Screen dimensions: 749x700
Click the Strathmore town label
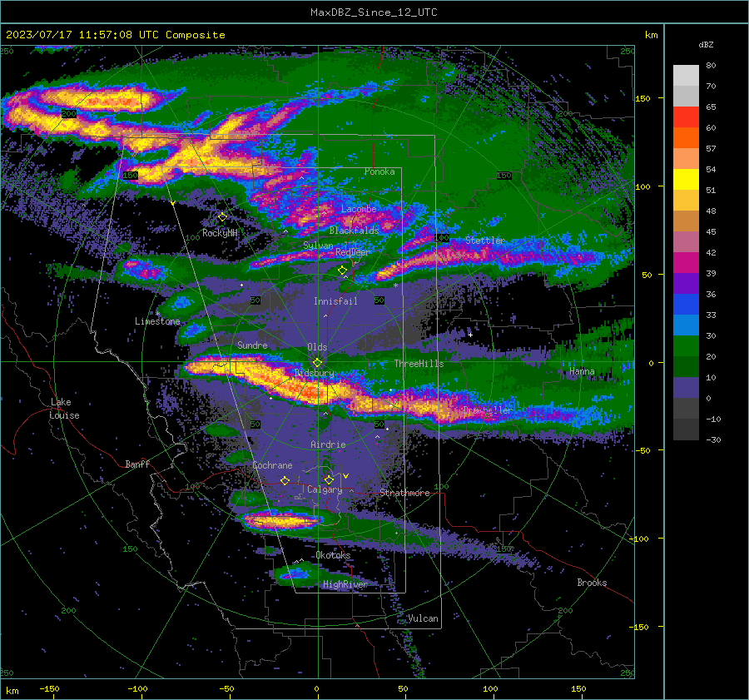(404, 493)
